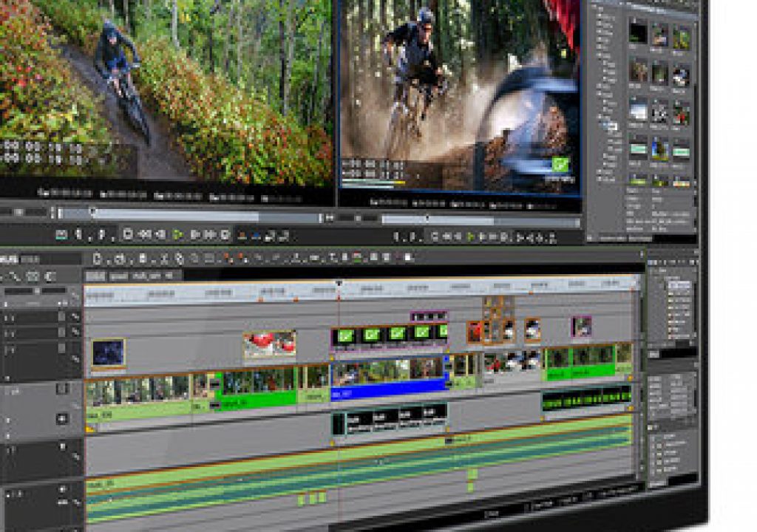The image size is (757, 532).
Task: Start playback in the left source player
Action: (177, 235)
